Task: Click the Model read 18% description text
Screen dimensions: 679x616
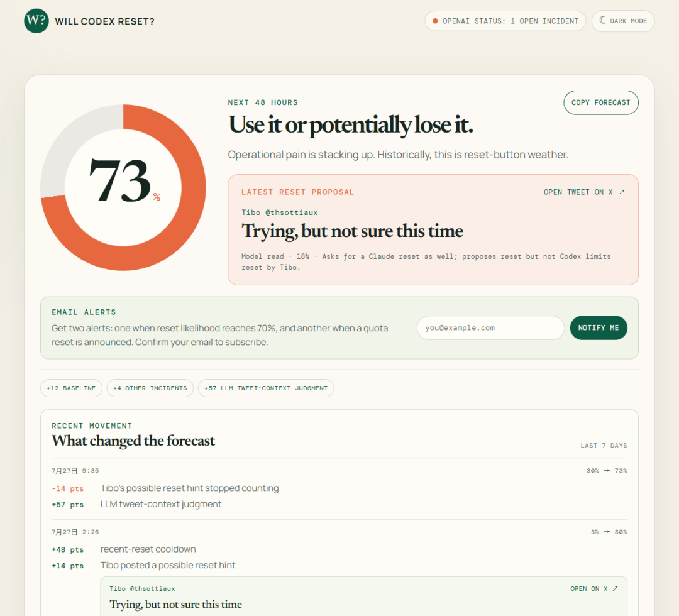Action: coord(426,261)
